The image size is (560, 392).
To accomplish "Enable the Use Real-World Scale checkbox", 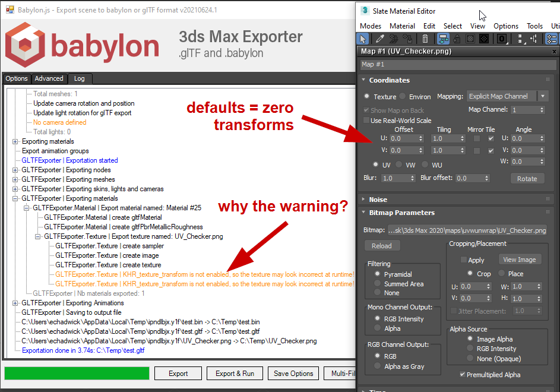I will click(366, 121).
